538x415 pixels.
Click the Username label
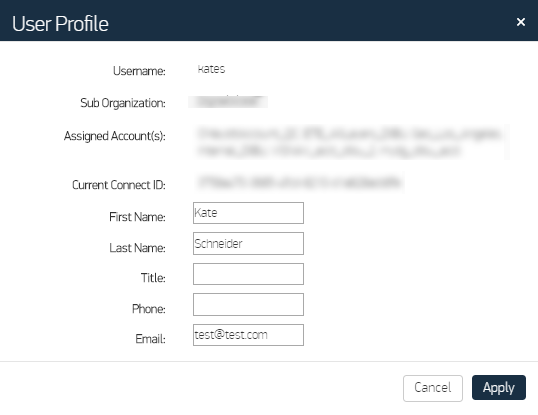139,71
